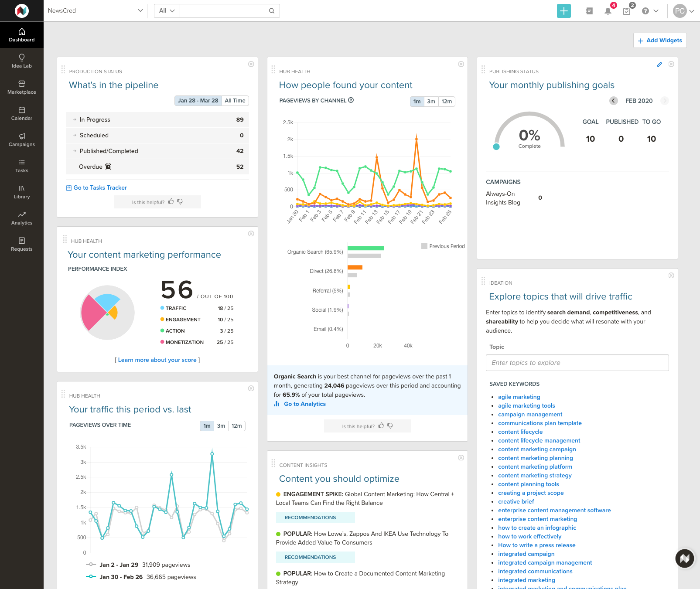Open the Calendar sidebar item
The height and width of the screenshot is (589, 700).
[x=22, y=113]
